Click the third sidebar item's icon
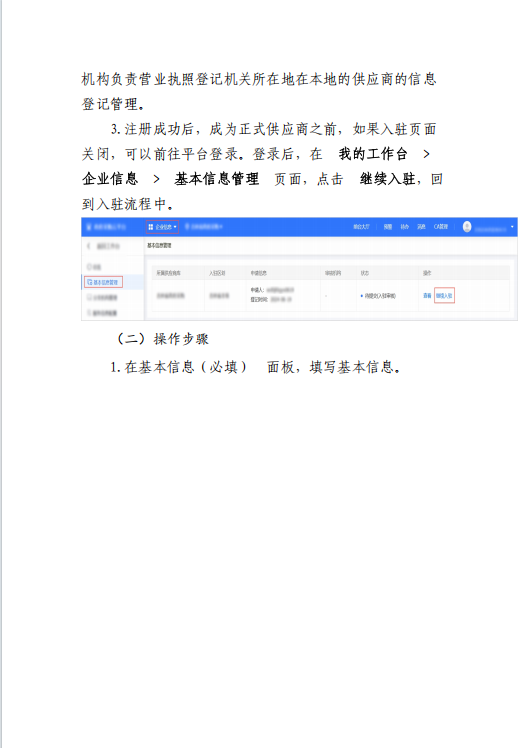Image resolution: width=532 pixels, height=748 pixels. point(89,298)
